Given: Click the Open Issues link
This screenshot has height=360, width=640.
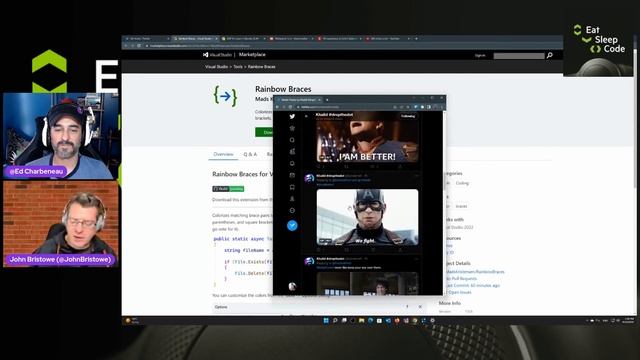Looking at the screenshot, I should (x=459, y=292).
